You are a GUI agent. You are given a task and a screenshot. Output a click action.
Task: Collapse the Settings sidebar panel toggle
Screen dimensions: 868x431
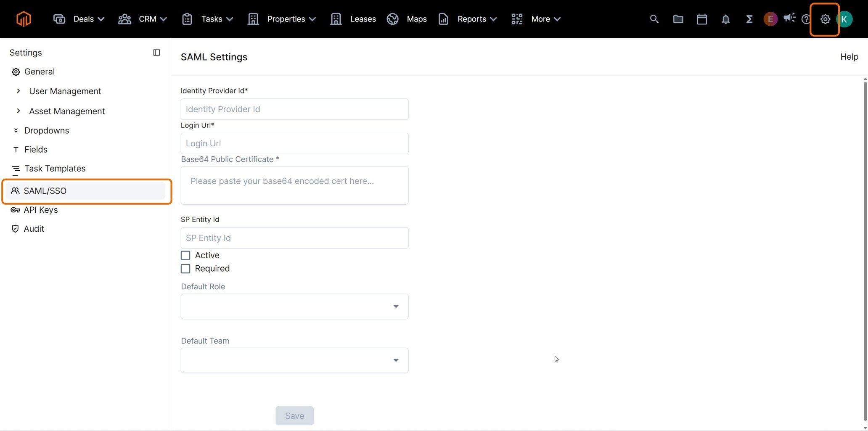156,52
